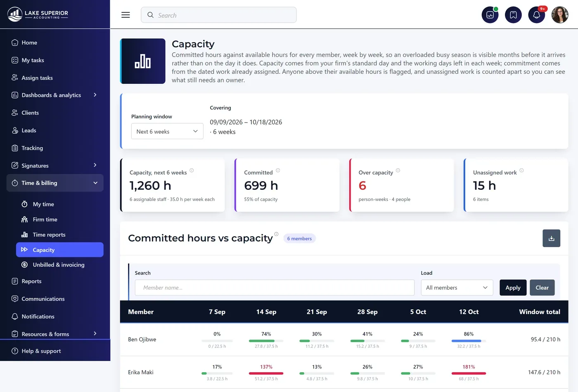Click the download export icon button
Viewport: 578px width, 392px height.
[x=551, y=238]
